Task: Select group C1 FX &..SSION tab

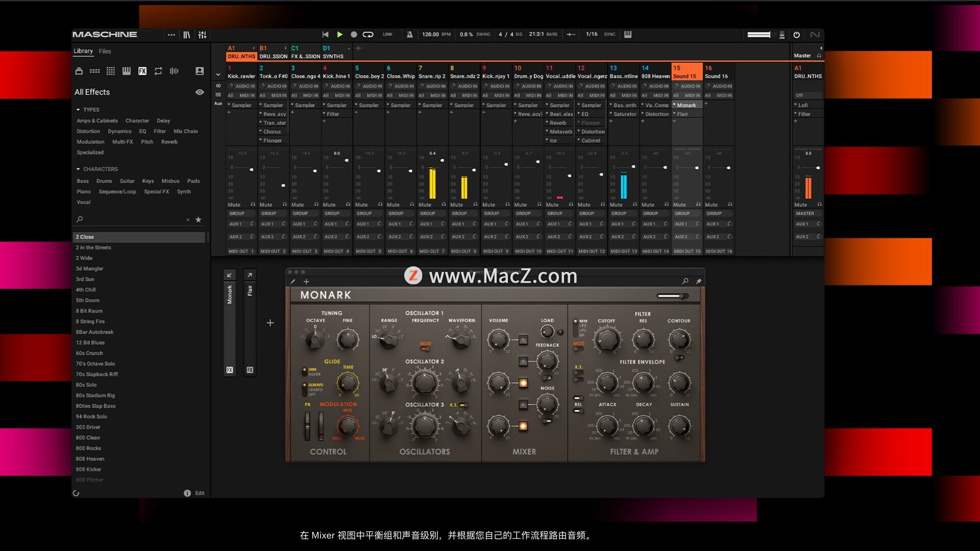Action: (x=305, y=53)
